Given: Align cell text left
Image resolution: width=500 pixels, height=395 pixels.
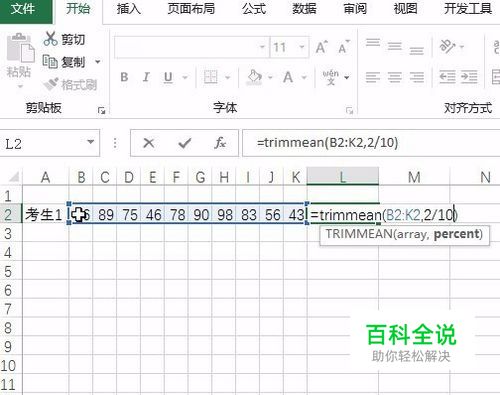Looking at the screenshot, I should pyautogui.click(x=373, y=77).
